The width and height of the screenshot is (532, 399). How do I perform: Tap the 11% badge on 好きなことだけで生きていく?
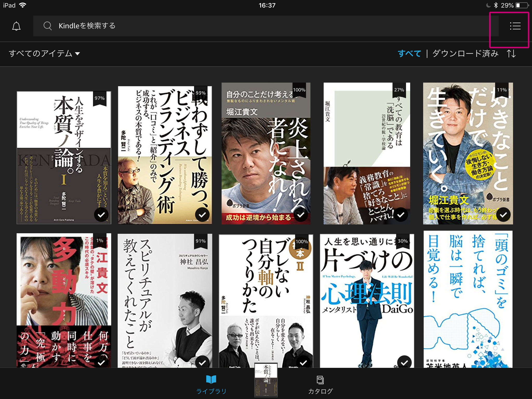[502, 90]
